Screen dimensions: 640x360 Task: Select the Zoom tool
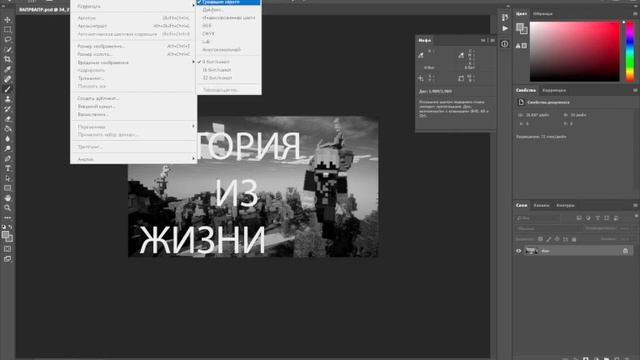[x=7, y=208]
